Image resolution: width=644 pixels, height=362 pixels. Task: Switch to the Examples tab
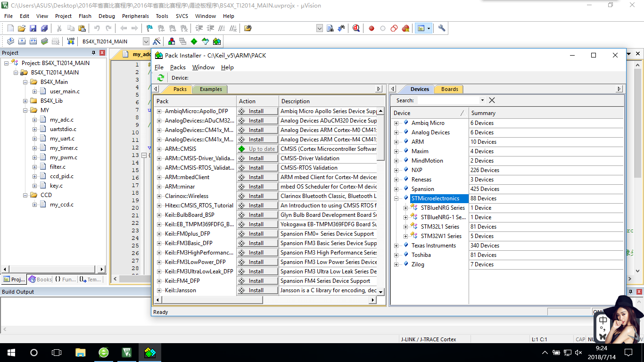211,89
